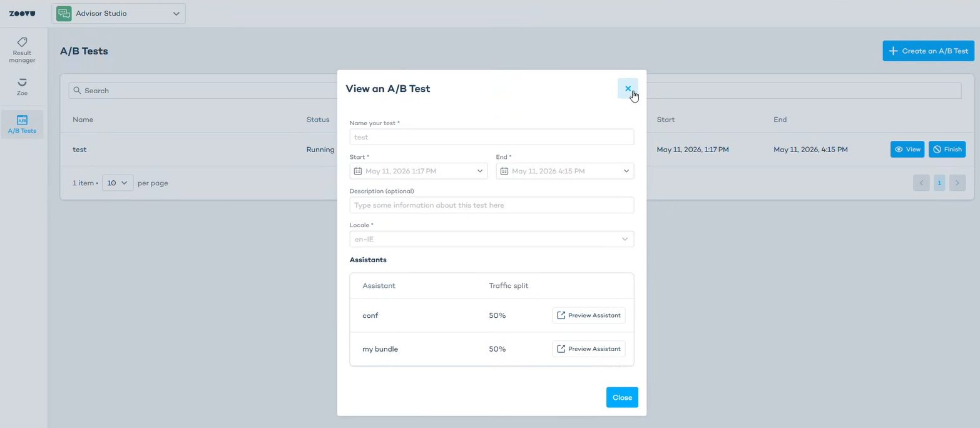Click the test row name cell

[79, 150]
